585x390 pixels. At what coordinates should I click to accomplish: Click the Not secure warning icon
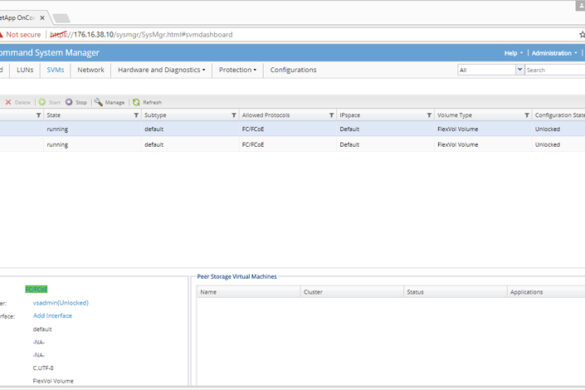pos(1,34)
